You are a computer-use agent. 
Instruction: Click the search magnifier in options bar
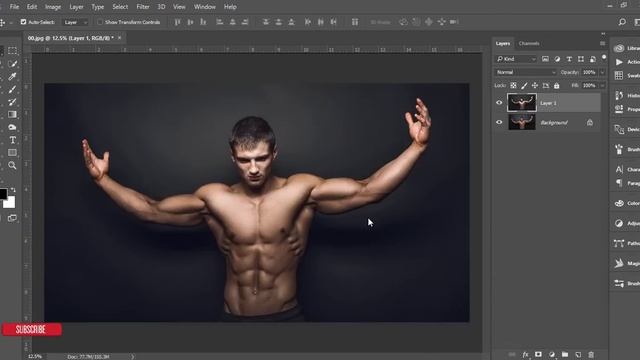tap(622, 22)
